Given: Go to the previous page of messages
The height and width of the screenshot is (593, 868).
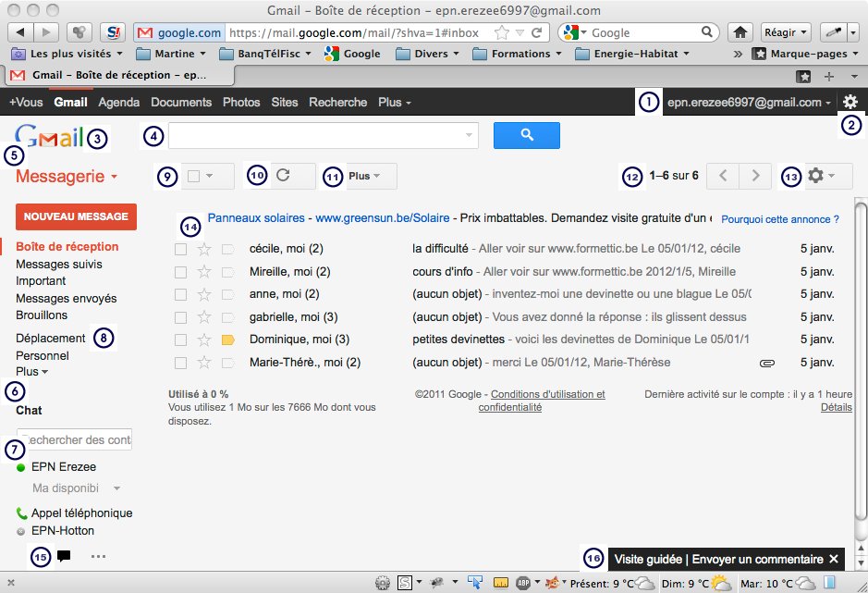Looking at the screenshot, I should [723, 176].
